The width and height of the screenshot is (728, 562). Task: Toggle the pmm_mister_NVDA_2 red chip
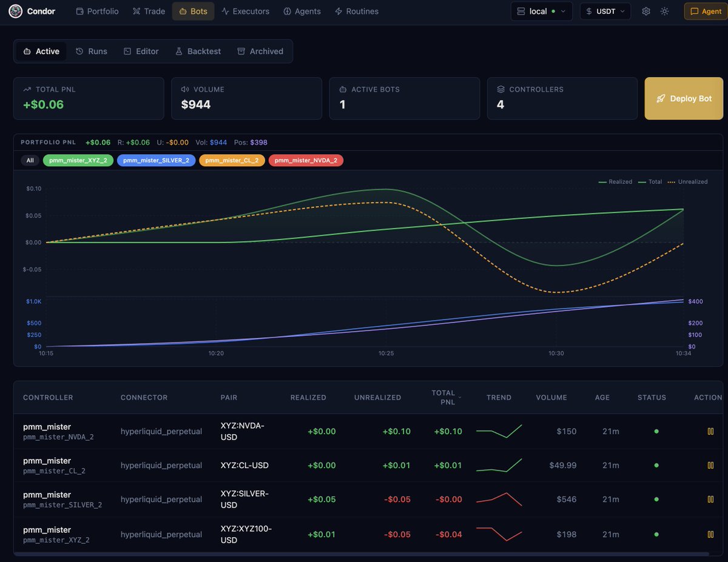(x=306, y=161)
